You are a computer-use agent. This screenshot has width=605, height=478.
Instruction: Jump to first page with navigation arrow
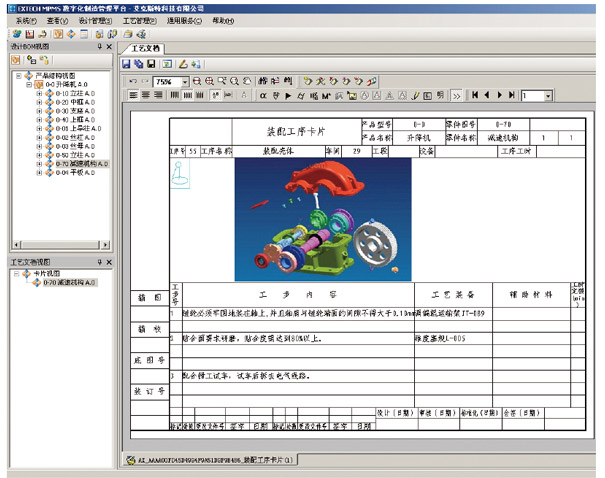point(475,96)
